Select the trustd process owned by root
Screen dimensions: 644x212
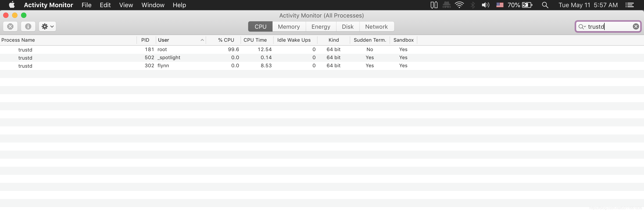[322, 50]
